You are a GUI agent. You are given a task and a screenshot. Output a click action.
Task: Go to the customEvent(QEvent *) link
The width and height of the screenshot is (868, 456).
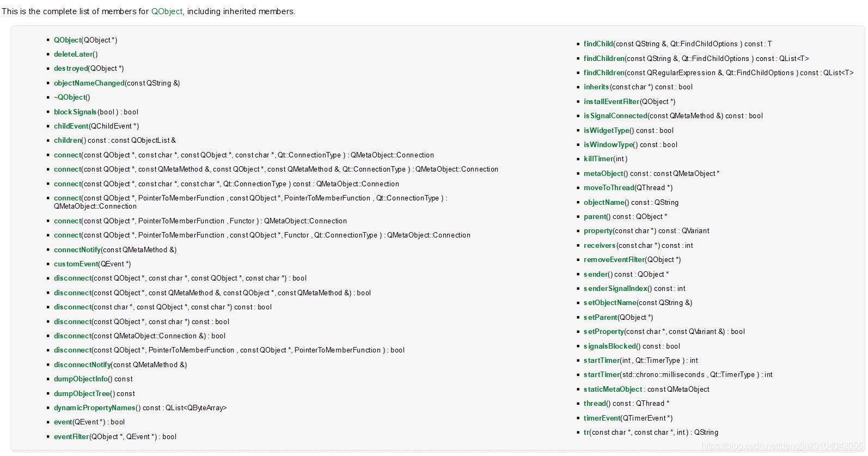tap(77, 264)
